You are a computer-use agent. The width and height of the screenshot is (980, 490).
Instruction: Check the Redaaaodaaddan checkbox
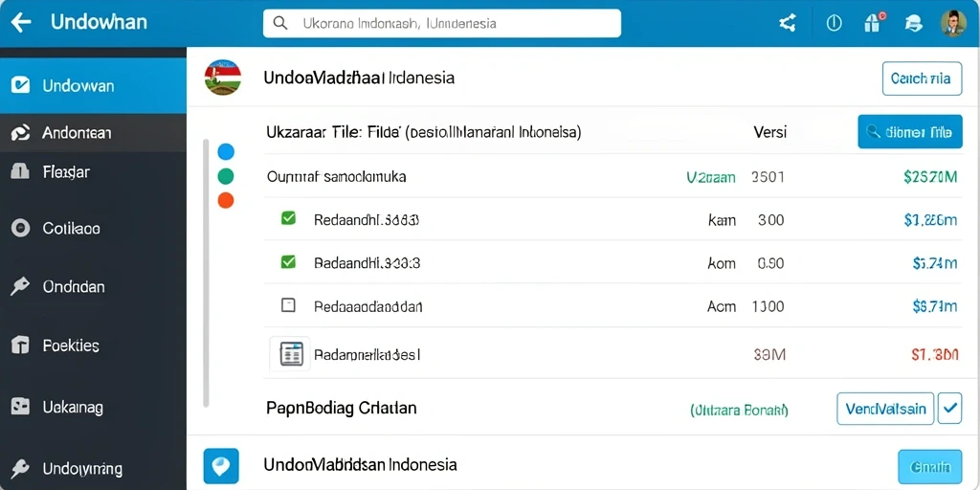[288, 305]
